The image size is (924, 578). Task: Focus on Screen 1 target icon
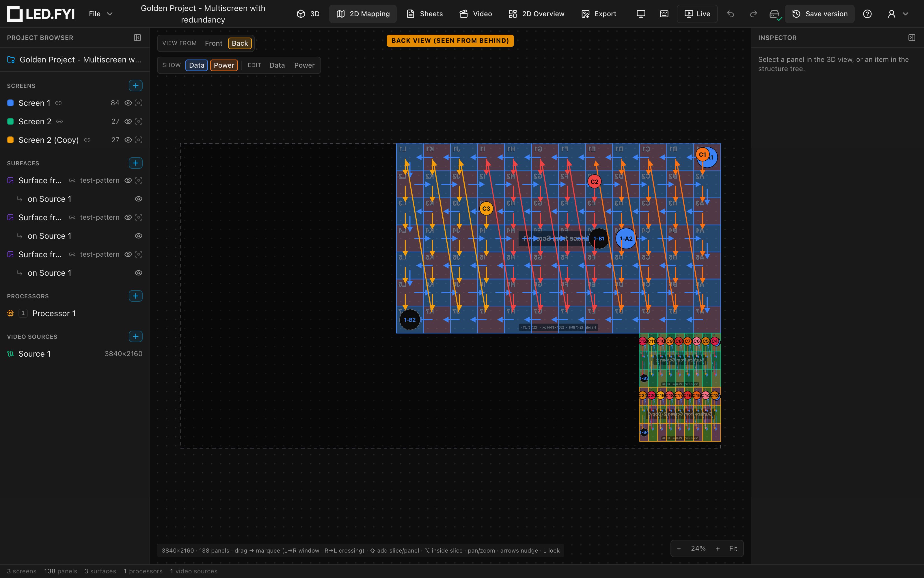[139, 103]
